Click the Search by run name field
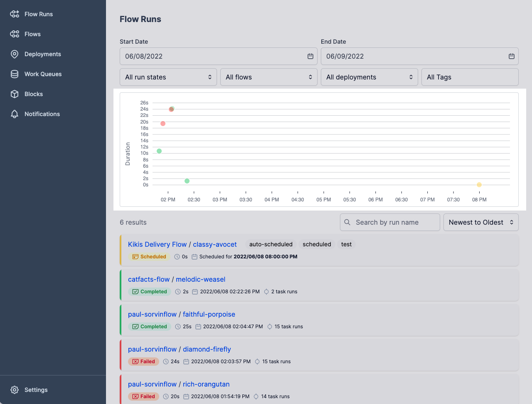532x404 pixels. 390,222
